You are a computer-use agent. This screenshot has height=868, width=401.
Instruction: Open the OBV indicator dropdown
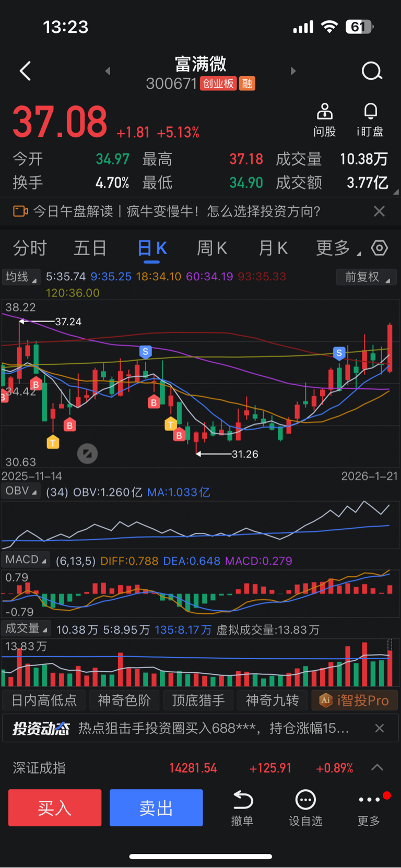click(x=21, y=491)
